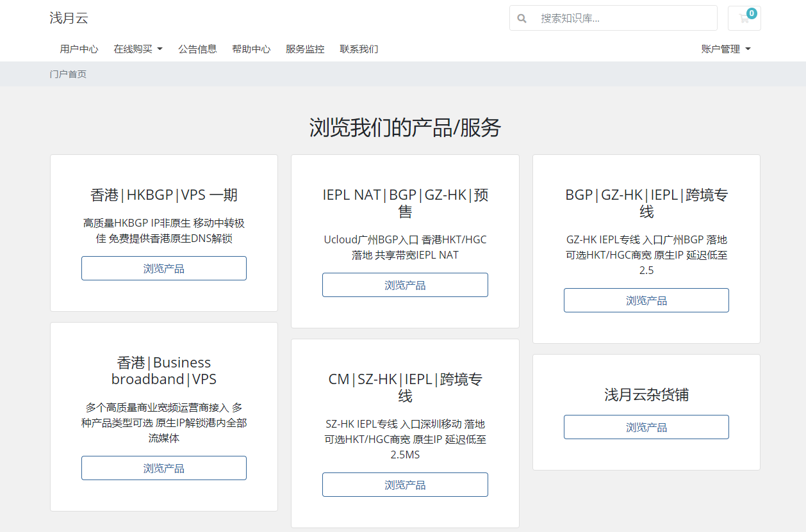Image resolution: width=806 pixels, height=532 pixels.
Task: Browse products for IEPL NAT|BGP|GZ-HK 预售
Action: coord(405,285)
